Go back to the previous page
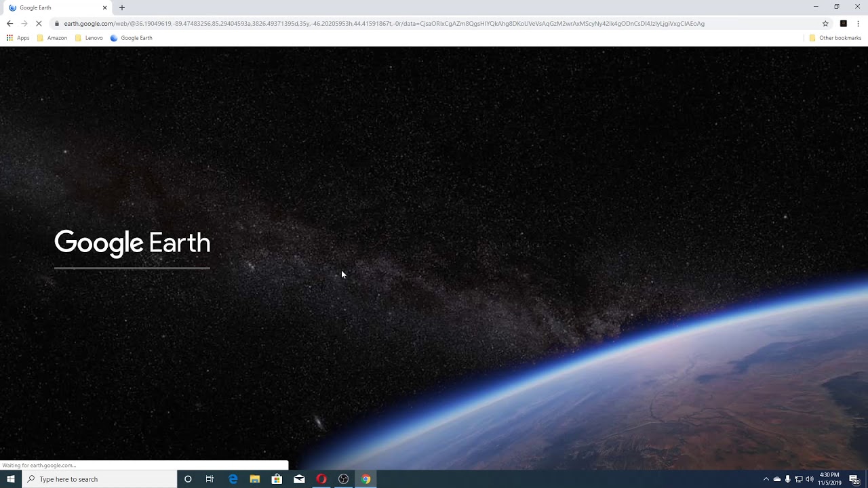Screen dimensions: 868x488 click(x=9, y=23)
